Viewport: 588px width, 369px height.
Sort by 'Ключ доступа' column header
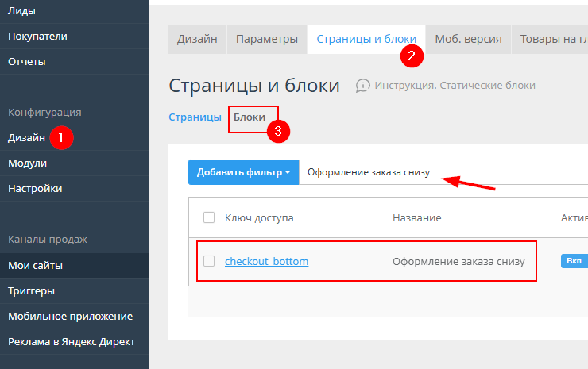click(x=259, y=217)
